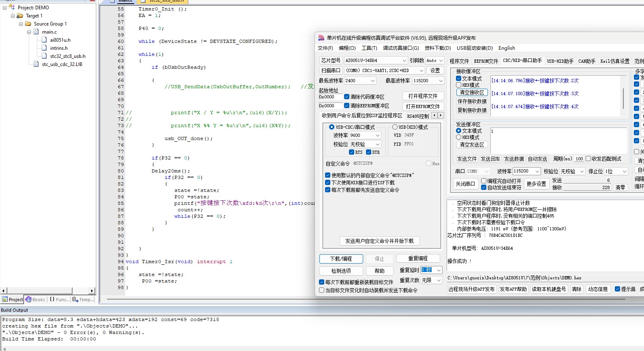644x351 pixels.
Task: Open the USB-CDC baud rate 9600 dropdown
Action: [x=378, y=135]
